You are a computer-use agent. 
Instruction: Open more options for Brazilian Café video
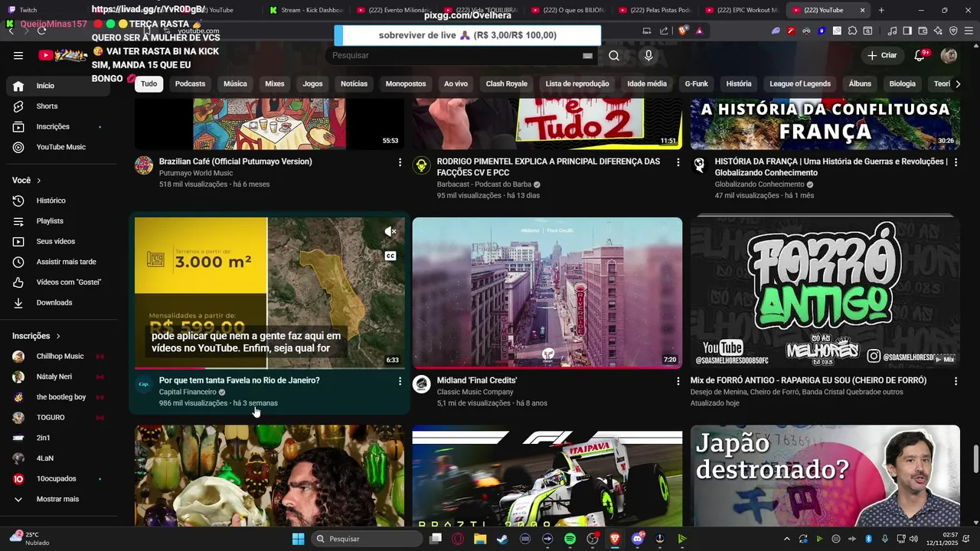click(400, 162)
